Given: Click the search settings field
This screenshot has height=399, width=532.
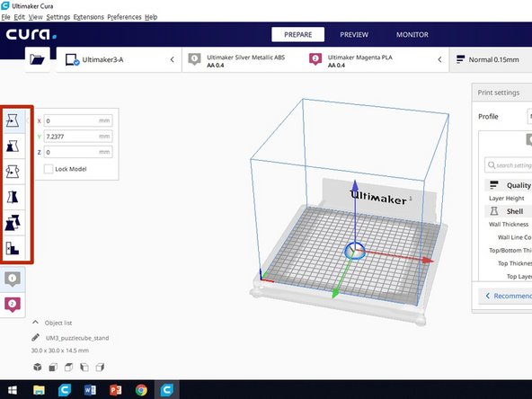Looking at the screenshot, I should point(509,165).
